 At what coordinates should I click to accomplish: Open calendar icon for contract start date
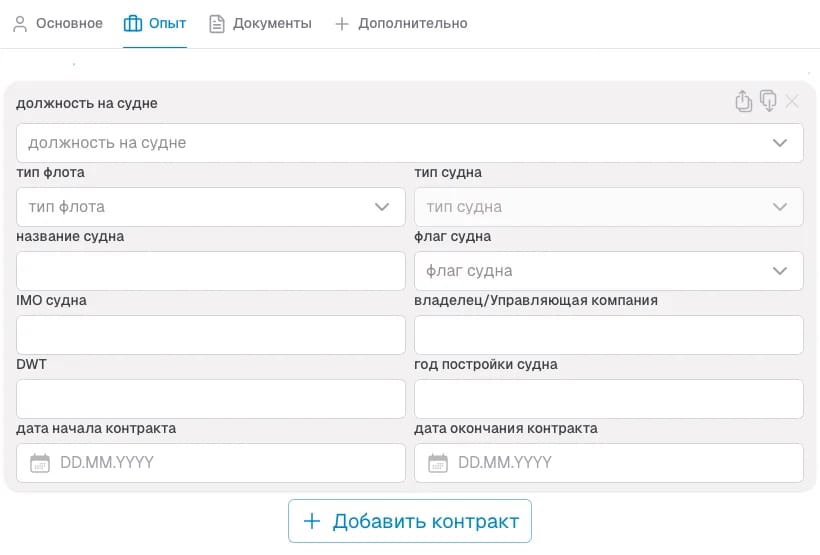point(40,463)
